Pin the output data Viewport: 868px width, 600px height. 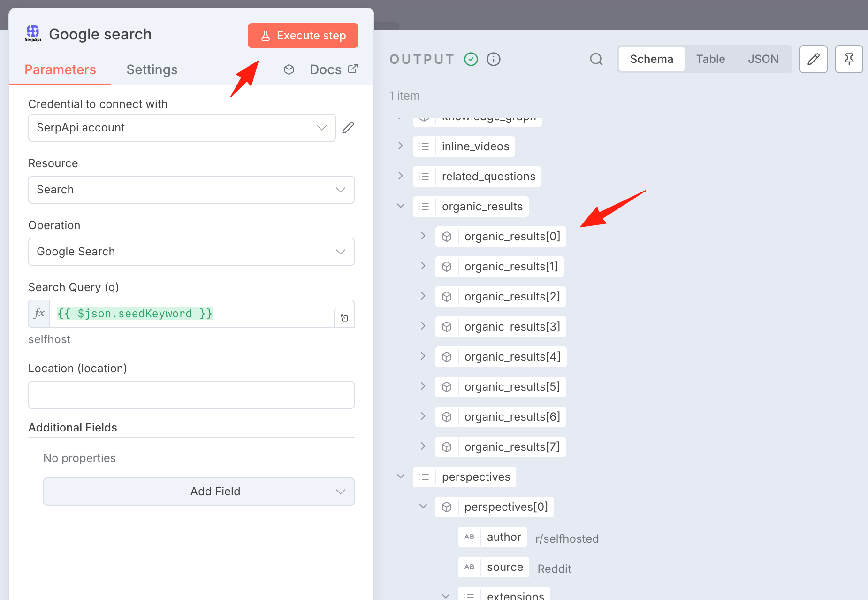tap(849, 59)
